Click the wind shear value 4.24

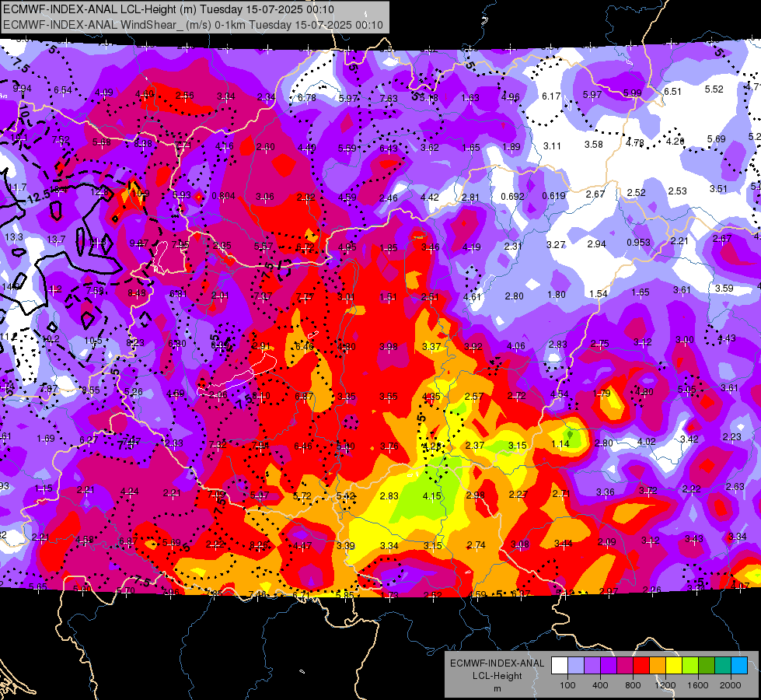[130, 491]
